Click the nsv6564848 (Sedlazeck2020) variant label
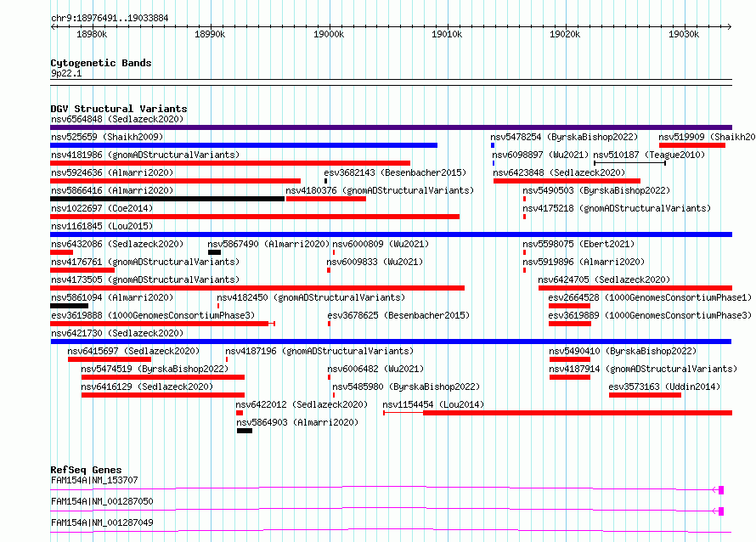The width and height of the screenshot is (756, 542). (117, 119)
